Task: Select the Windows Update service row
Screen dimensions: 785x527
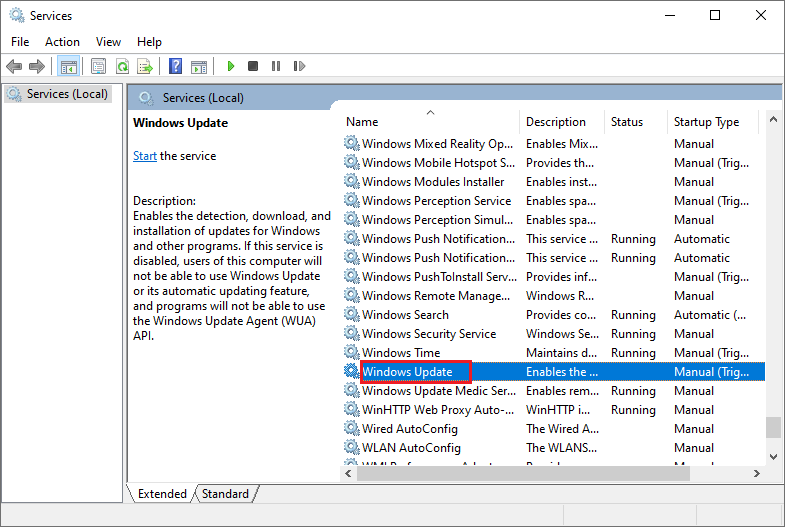Action: (554, 371)
